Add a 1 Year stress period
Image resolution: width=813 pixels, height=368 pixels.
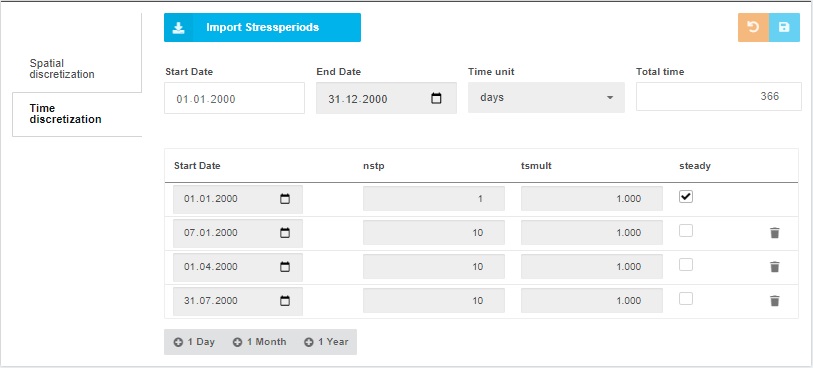click(x=326, y=342)
